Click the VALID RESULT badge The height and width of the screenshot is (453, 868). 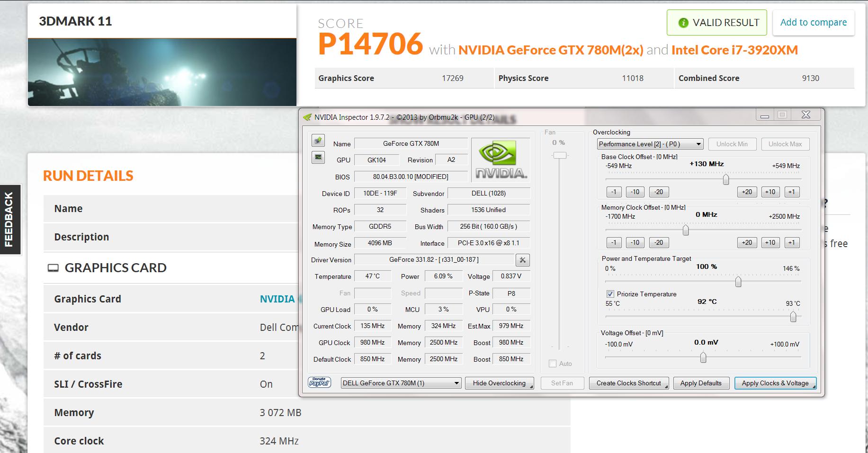click(x=716, y=23)
